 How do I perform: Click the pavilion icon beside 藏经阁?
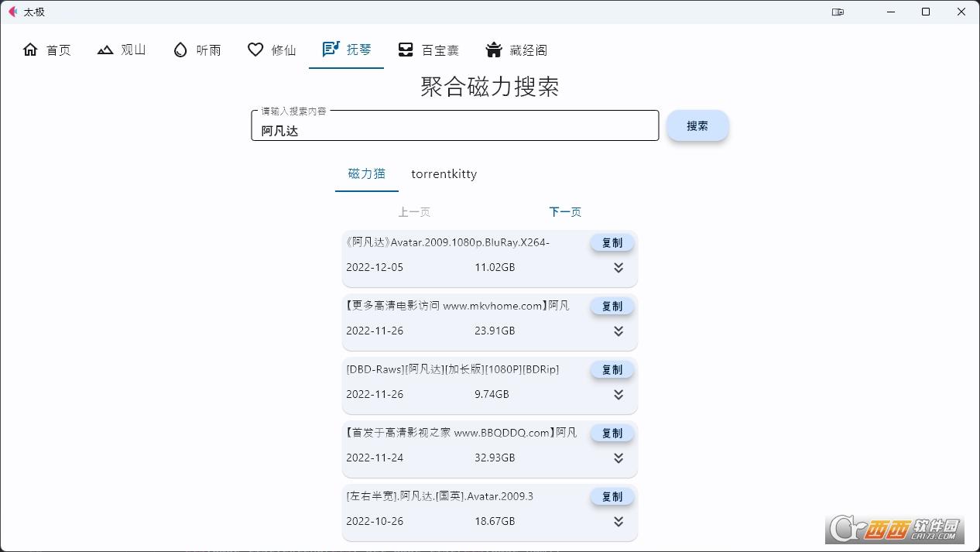pyautogui.click(x=494, y=50)
